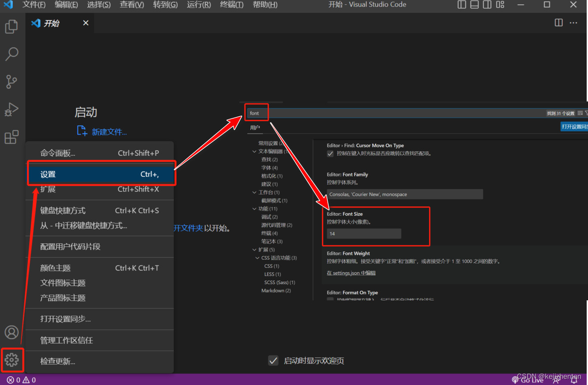
Task: Collapse the 工作台 settings group
Action: pyautogui.click(x=255, y=192)
